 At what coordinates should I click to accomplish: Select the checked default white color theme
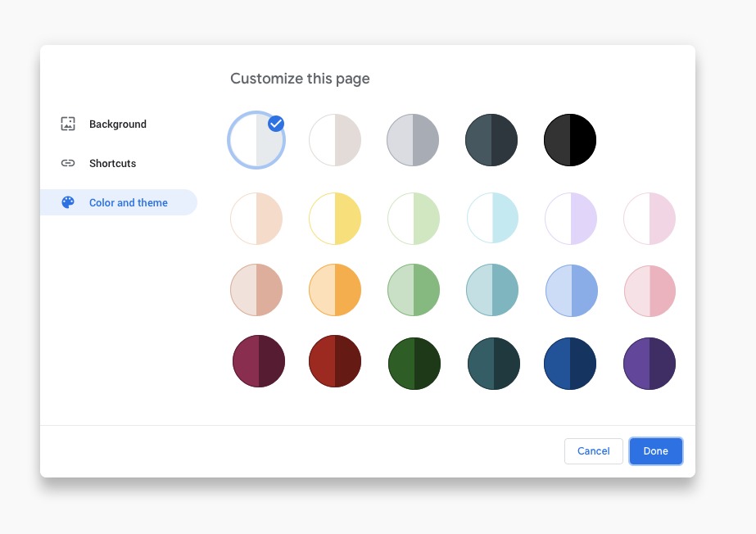(x=256, y=140)
